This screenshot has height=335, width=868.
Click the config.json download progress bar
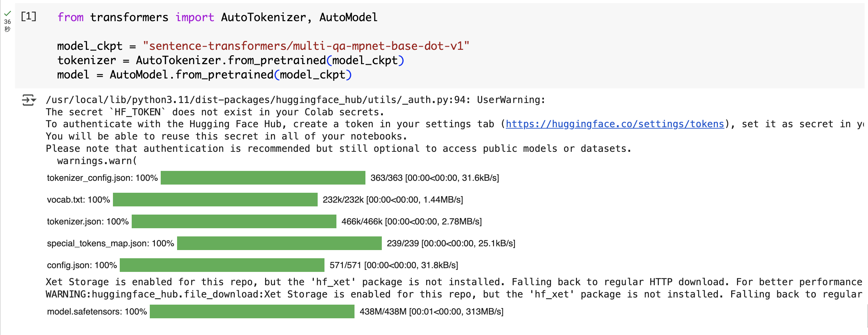point(222,265)
